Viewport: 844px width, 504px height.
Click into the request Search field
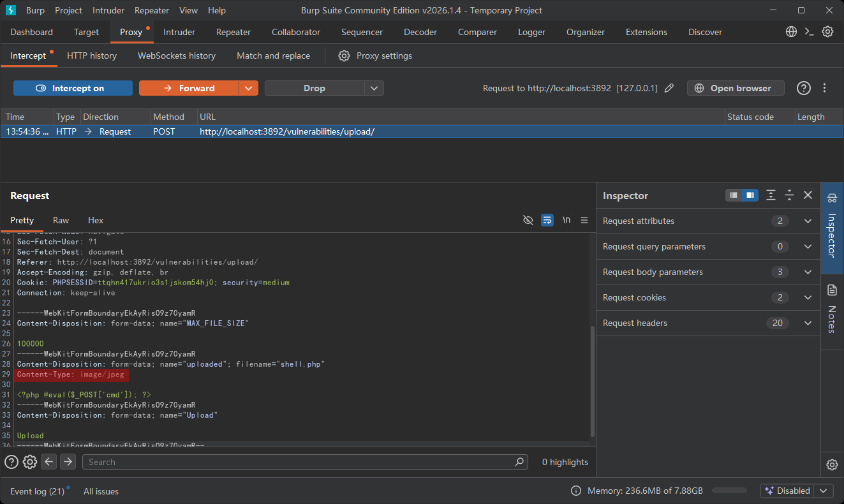tap(305, 462)
